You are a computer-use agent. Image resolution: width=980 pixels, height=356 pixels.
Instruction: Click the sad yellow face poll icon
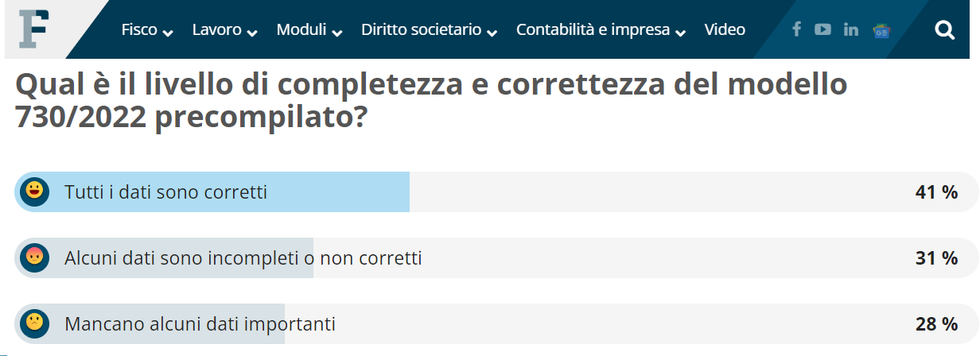[34, 323]
